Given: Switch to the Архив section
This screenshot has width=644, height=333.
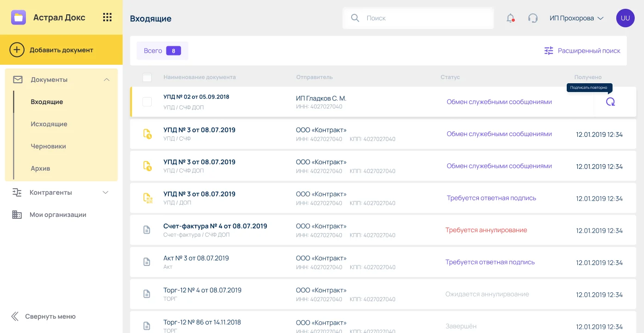Looking at the screenshot, I should (x=40, y=168).
